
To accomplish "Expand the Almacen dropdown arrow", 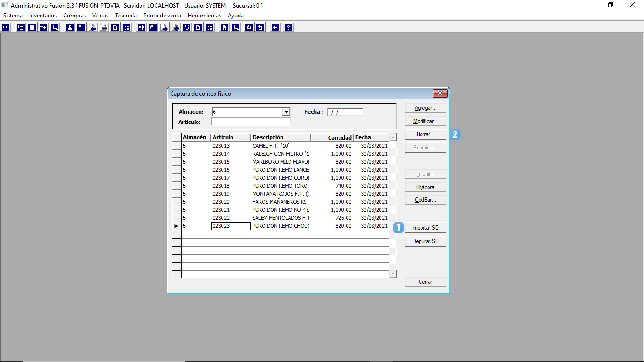I will click(286, 112).
